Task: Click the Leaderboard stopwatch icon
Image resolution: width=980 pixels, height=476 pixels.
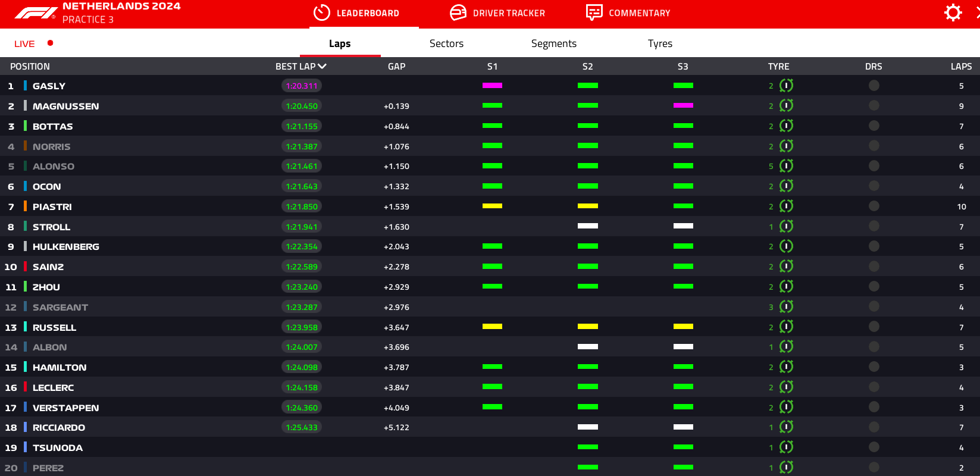Action: [x=322, y=12]
